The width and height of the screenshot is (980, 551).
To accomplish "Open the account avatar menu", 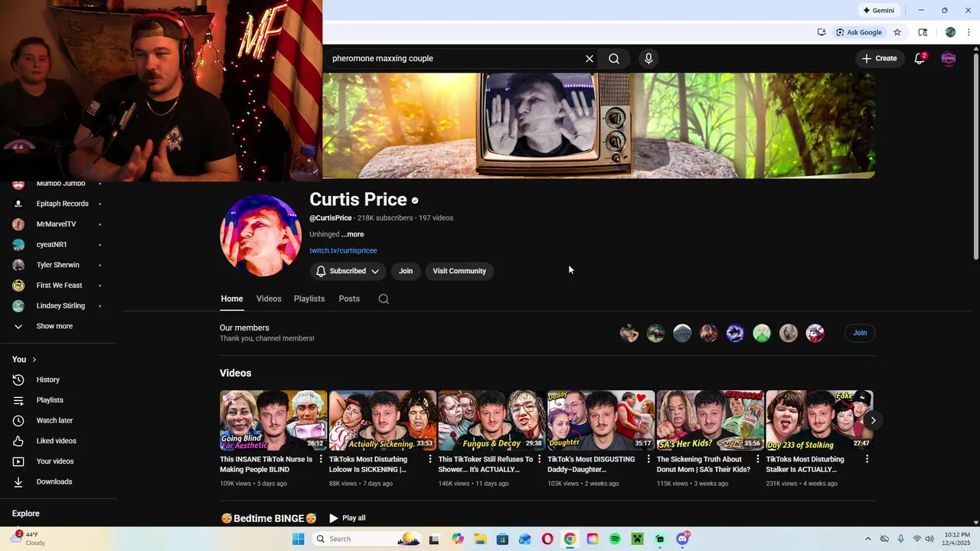I will tap(949, 58).
